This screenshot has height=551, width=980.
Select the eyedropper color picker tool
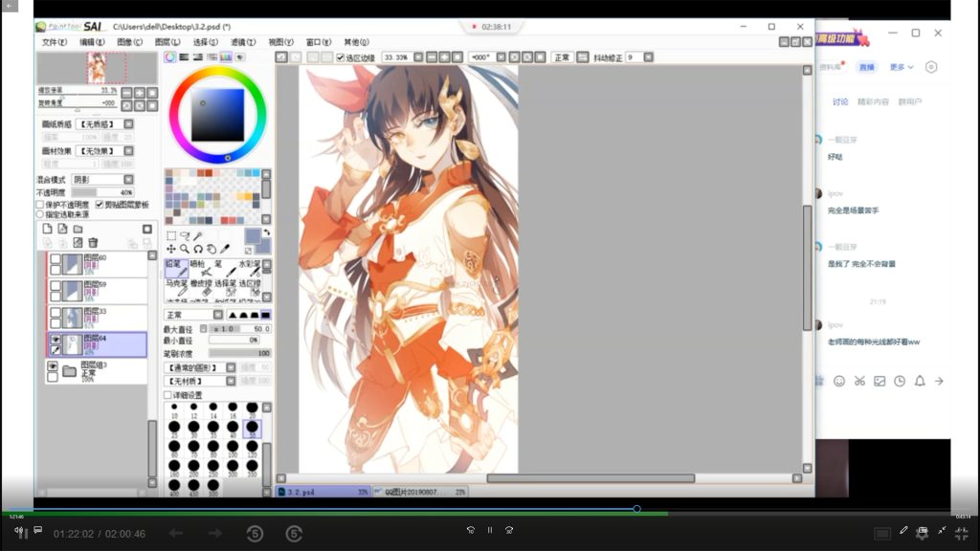point(225,249)
